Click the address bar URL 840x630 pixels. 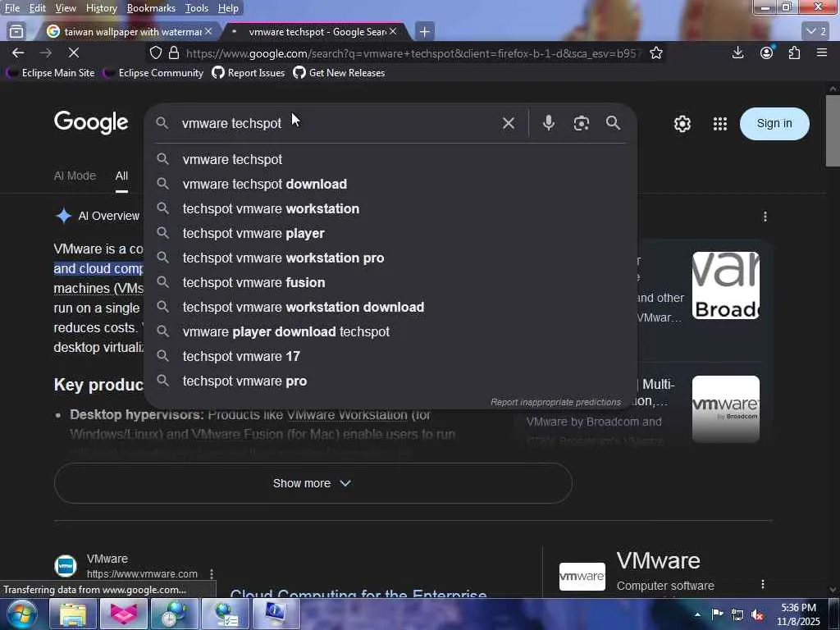(x=413, y=53)
